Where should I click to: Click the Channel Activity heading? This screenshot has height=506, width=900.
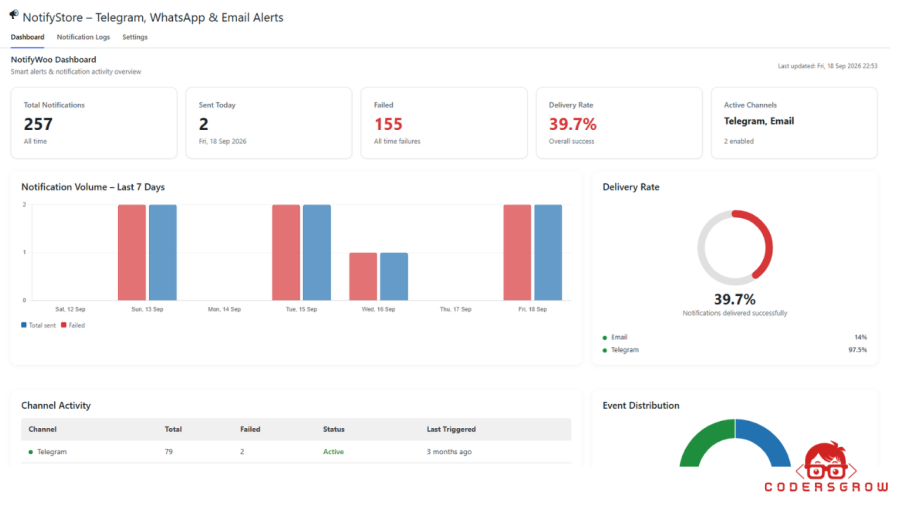(56, 406)
